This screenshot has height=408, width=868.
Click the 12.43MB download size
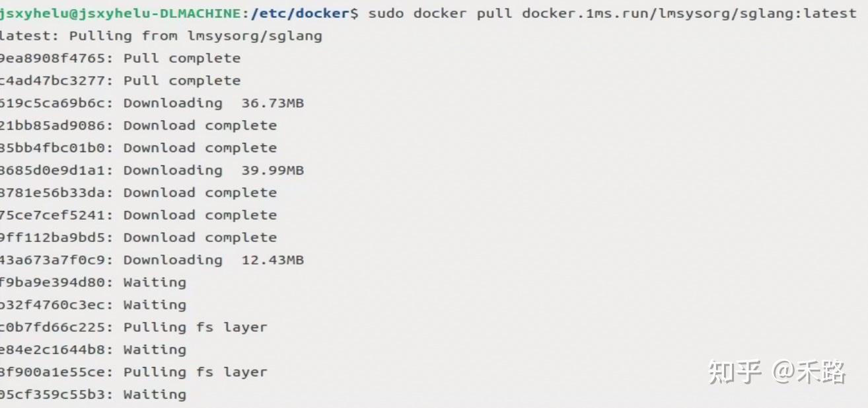pyautogui.click(x=272, y=261)
